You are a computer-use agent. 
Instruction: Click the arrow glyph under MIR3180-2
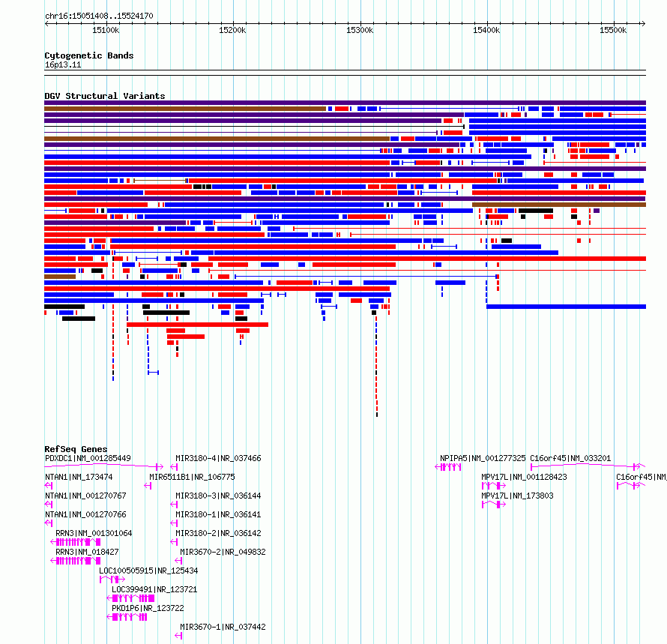tap(174, 542)
